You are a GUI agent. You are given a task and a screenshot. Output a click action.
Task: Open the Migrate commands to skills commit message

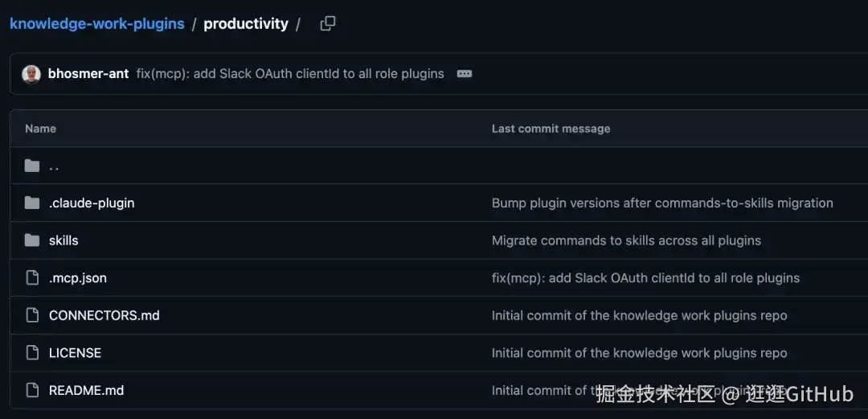pos(627,240)
